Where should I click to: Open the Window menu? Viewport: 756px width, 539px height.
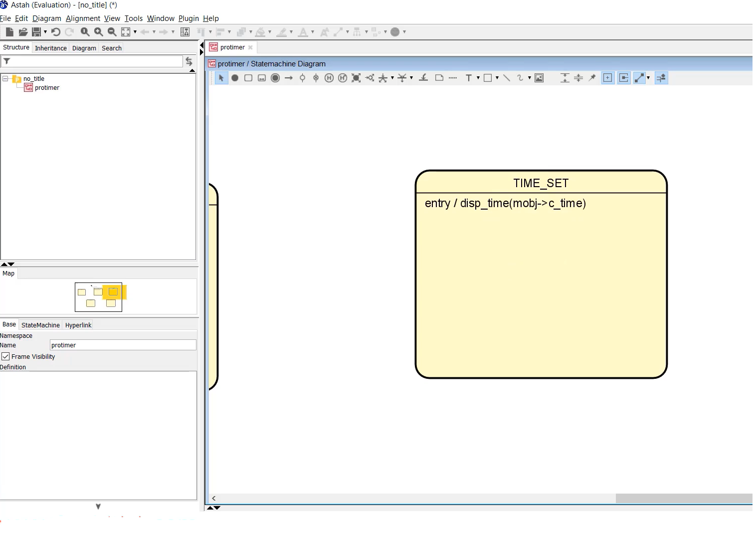(x=161, y=18)
